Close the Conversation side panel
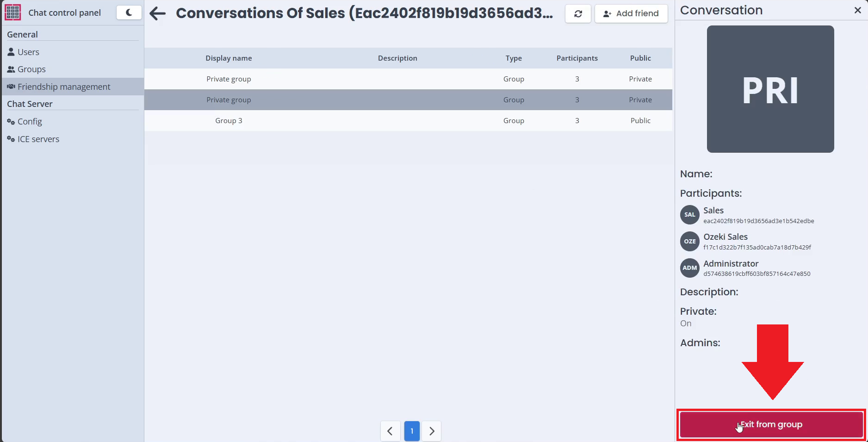Viewport: 868px width, 442px height. 857,10
